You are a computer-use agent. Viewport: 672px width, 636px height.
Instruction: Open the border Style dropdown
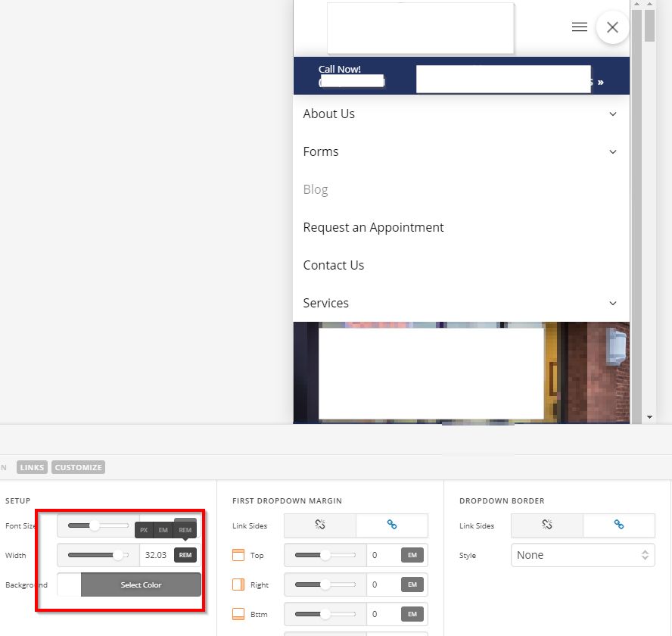582,555
